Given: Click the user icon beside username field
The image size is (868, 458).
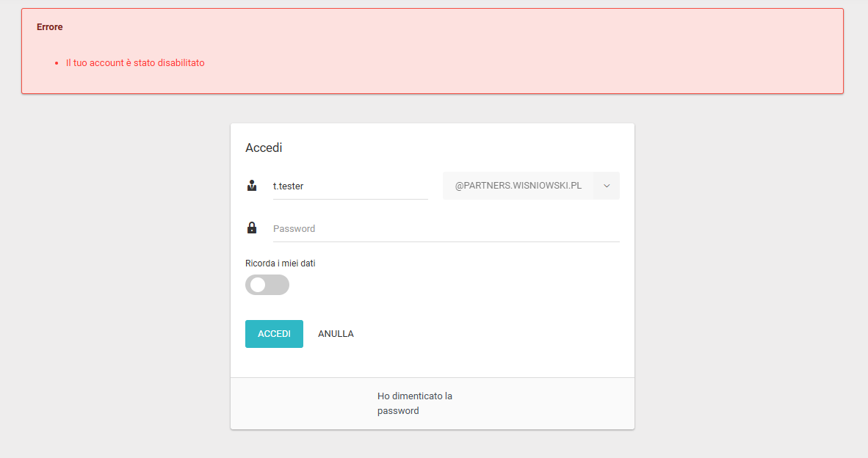Looking at the screenshot, I should click(x=252, y=186).
